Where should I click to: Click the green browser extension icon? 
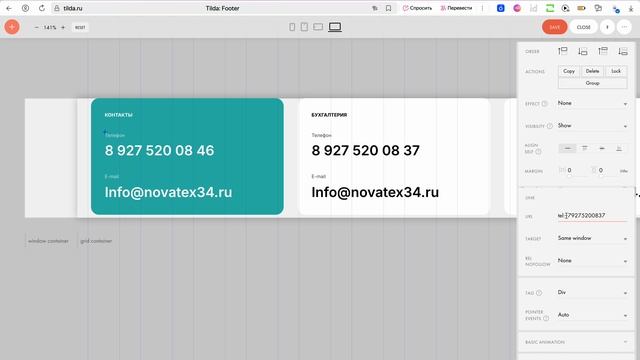[550, 8]
